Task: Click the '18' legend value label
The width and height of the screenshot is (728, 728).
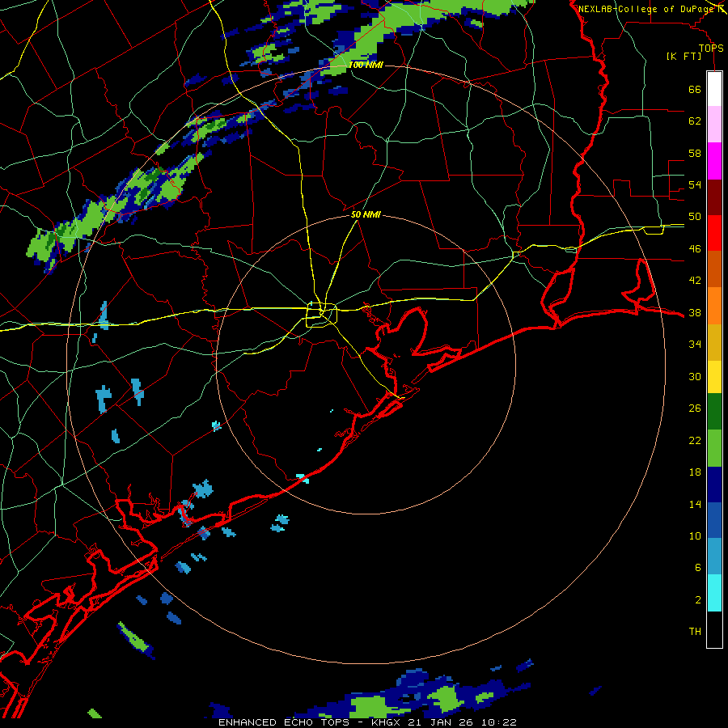Action: 695,472
